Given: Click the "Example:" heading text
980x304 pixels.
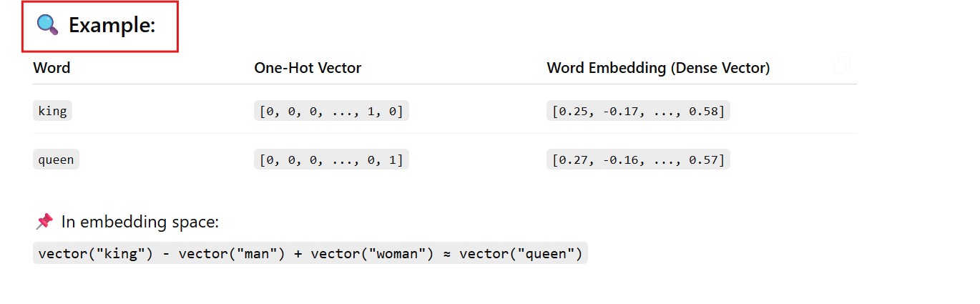Looking at the screenshot, I should (x=112, y=25).
